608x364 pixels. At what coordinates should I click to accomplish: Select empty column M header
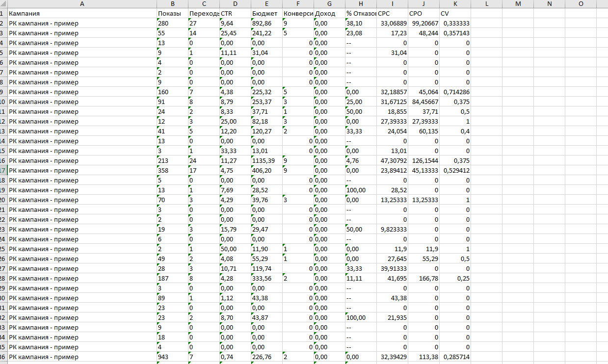(x=518, y=4)
